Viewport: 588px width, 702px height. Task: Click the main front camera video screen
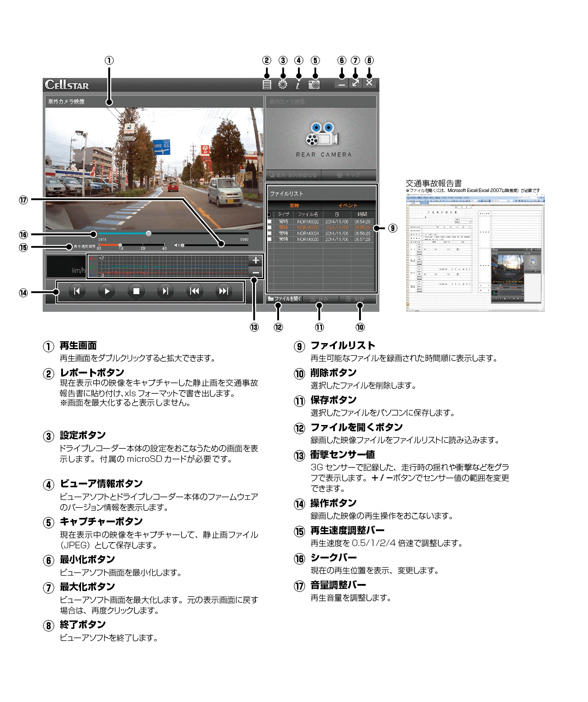pyautogui.click(x=154, y=168)
